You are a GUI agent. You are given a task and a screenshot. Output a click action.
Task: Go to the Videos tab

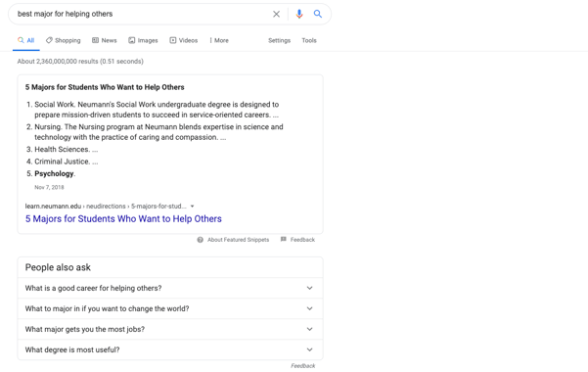pos(183,40)
